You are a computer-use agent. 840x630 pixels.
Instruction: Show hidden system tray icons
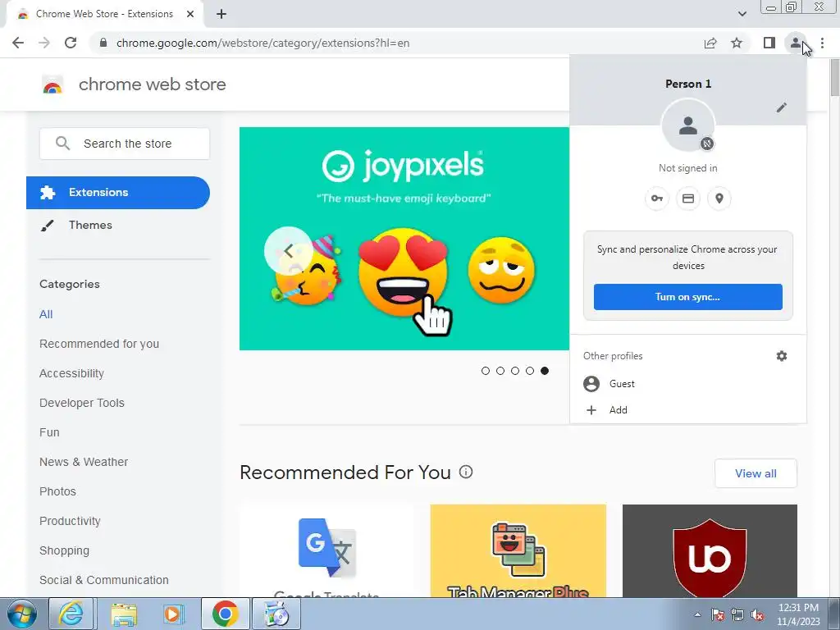pyautogui.click(x=697, y=615)
